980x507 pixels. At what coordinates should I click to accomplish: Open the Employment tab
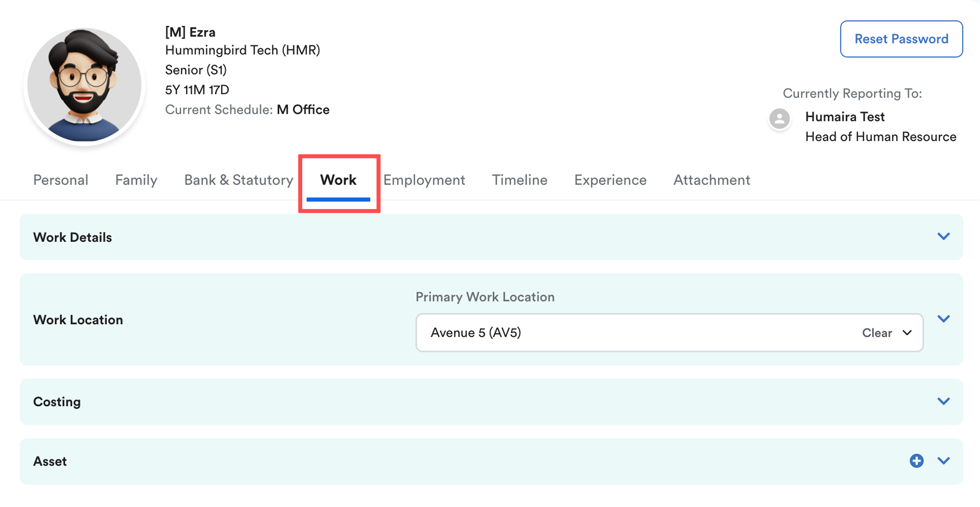click(424, 180)
